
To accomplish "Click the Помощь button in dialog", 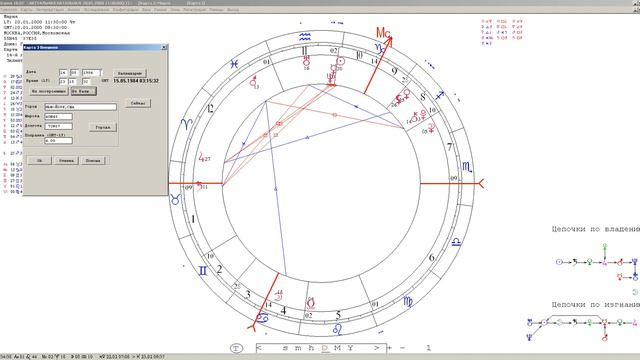I will (93, 160).
